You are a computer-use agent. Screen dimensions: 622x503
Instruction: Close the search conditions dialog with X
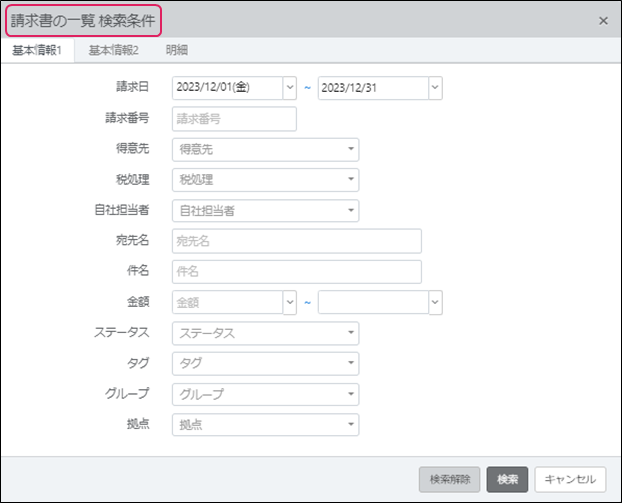[x=602, y=20]
